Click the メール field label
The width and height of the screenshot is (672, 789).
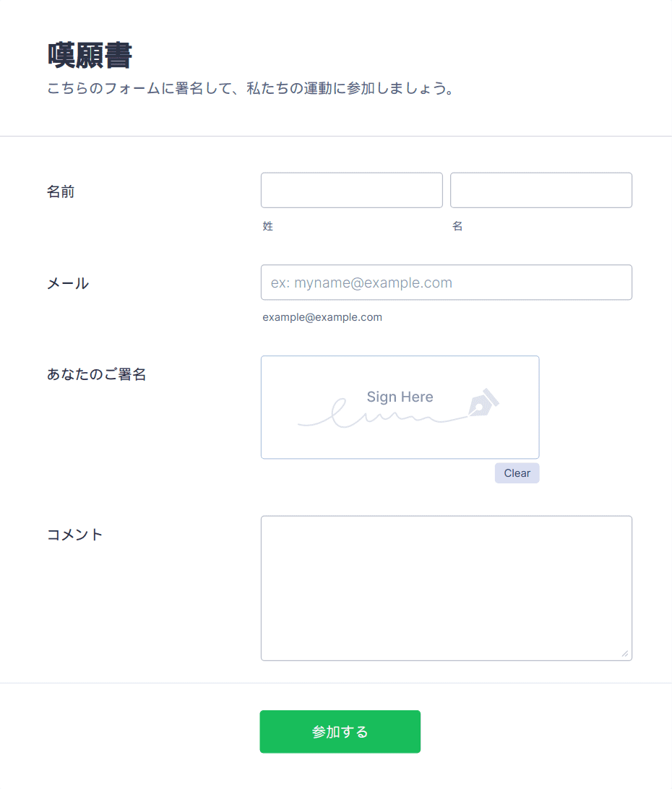click(68, 284)
